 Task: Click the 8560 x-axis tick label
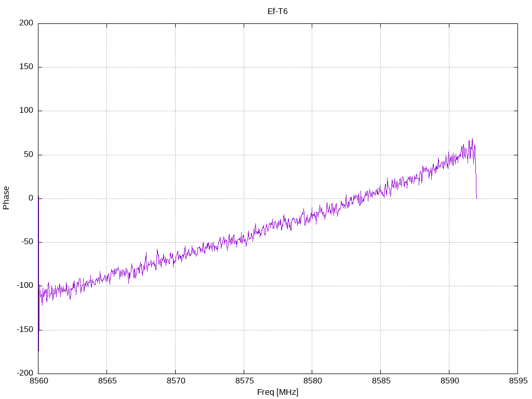pos(38,381)
